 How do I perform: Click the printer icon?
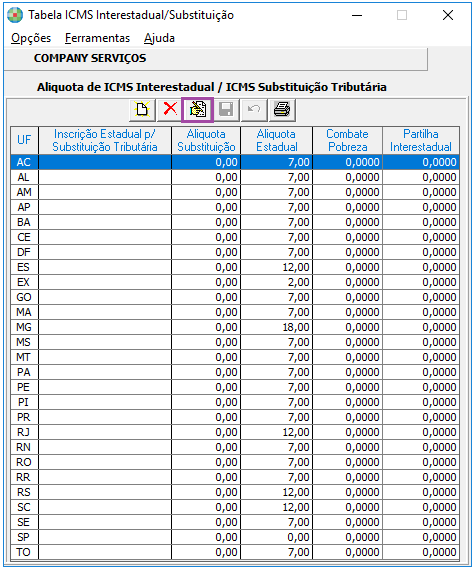282,110
